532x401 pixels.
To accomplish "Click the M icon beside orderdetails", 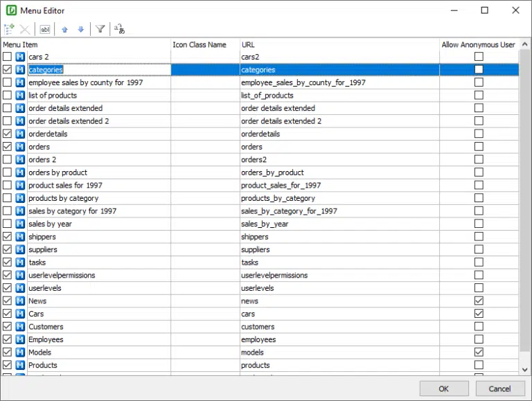I will tap(20, 134).
